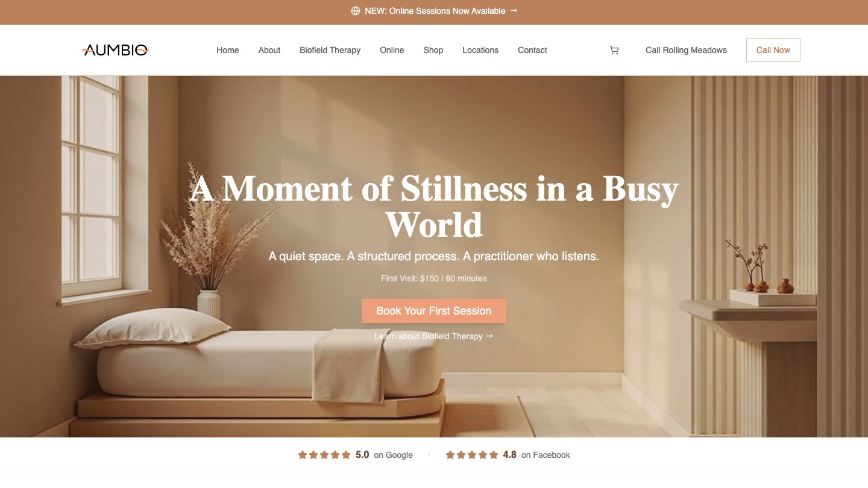
Task: Click the arrow after Online Sessions announcement
Action: [514, 11]
